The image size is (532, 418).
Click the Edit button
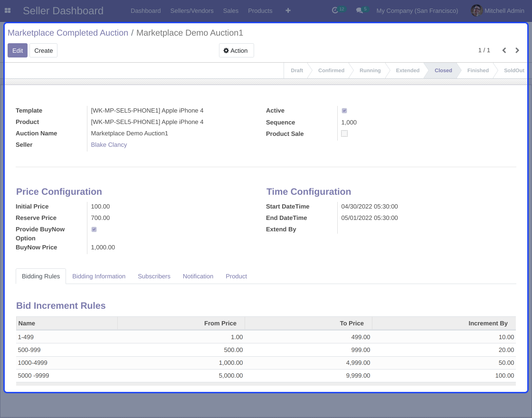(18, 50)
